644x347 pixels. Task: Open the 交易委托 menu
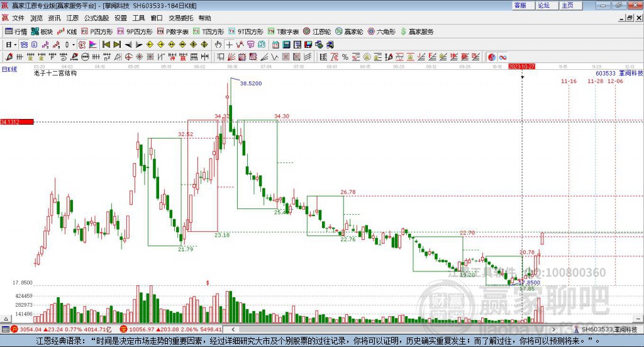pos(181,18)
